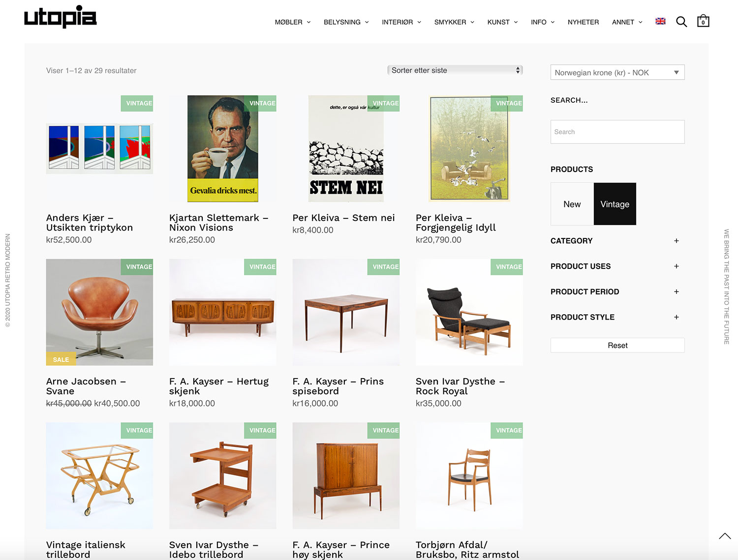Select the New products toggle

click(572, 204)
